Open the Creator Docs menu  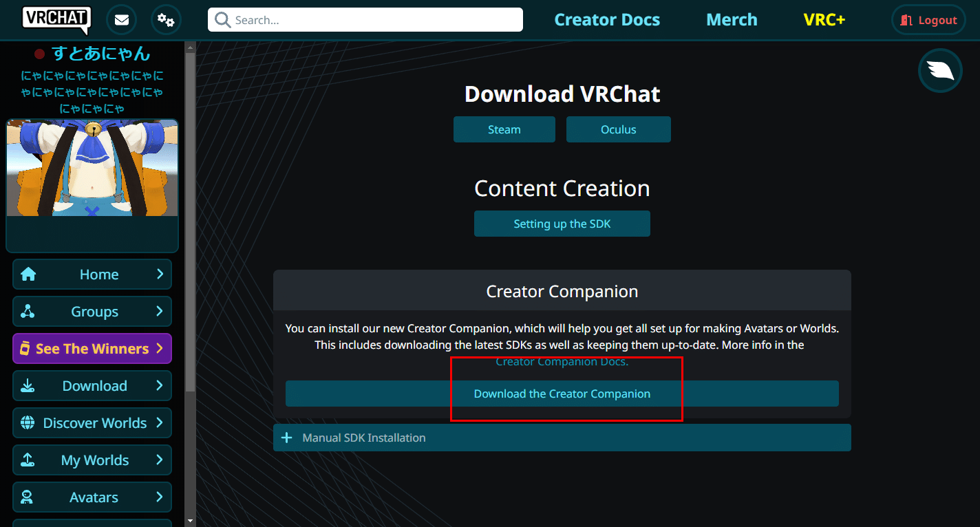(x=607, y=20)
